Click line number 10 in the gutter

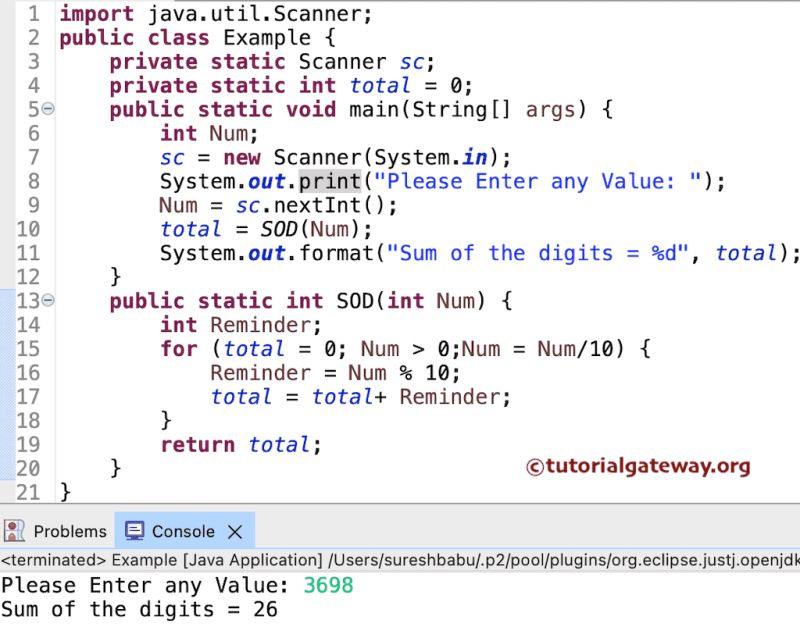(x=29, y=229)
